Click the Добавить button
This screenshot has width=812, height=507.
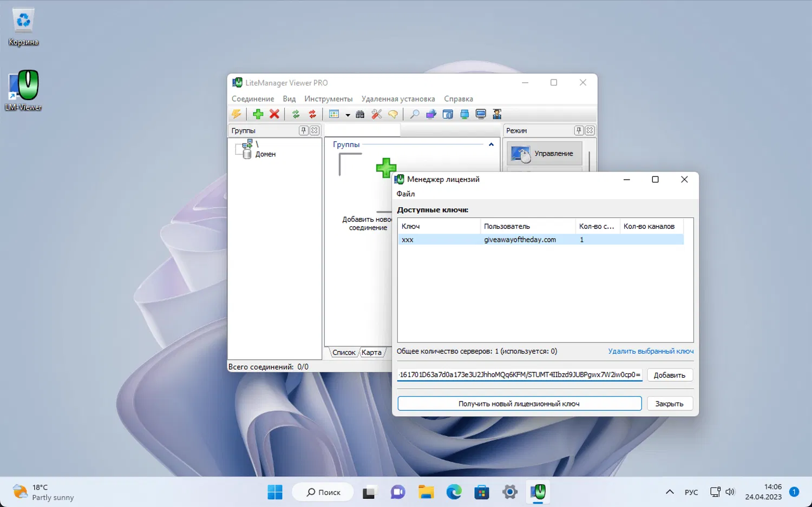[x=669, y=375]
